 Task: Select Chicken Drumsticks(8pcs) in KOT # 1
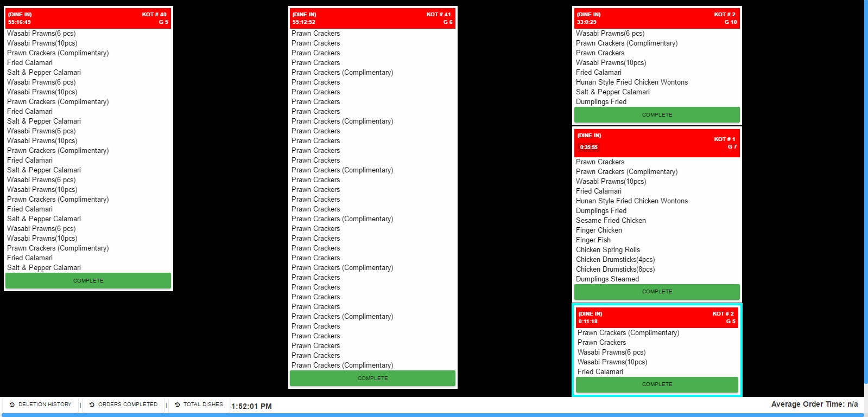615,270
